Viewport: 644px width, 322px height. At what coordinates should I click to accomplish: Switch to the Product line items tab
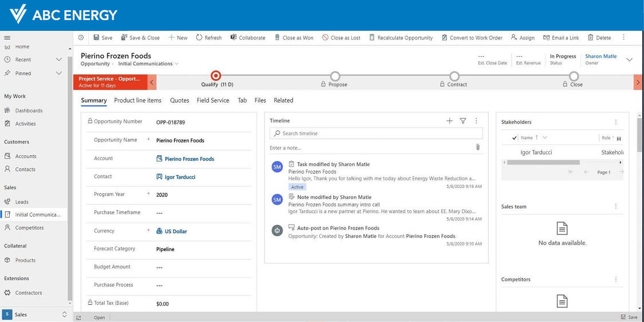pos(138,100)
